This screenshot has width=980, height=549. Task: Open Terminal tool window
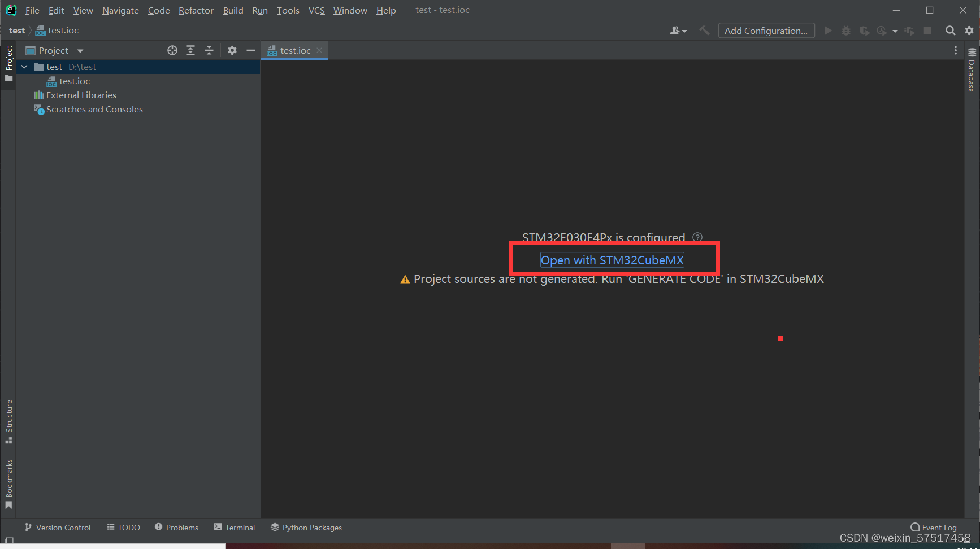[234, 527]
